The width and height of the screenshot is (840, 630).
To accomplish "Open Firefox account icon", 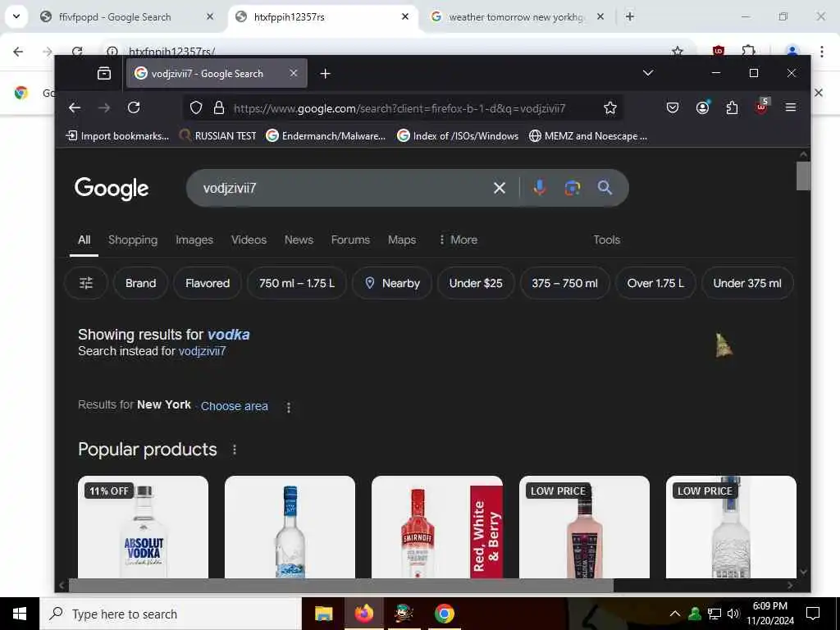I will [702, 107].
